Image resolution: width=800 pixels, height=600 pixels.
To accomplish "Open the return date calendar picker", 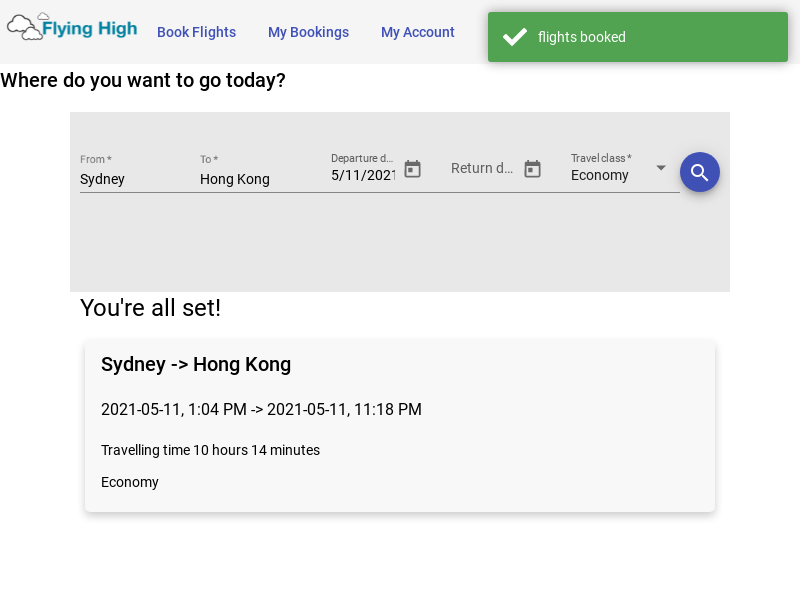I will tap(532, 169).
